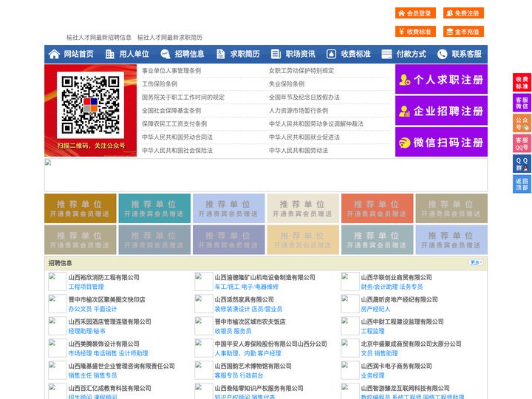Click the QR code image
Image resolution: width=532 pixels, height=399 pixels.
(90, 105)
